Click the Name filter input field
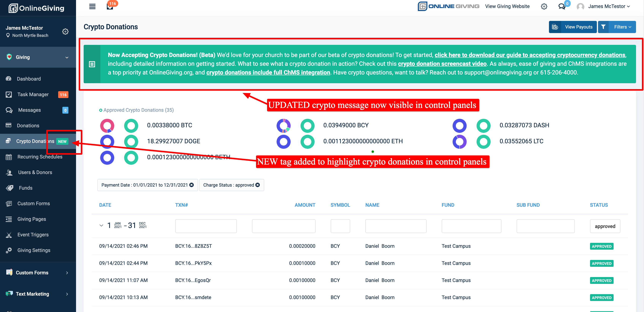The image size is (644, 312). [x=396, y=226]
